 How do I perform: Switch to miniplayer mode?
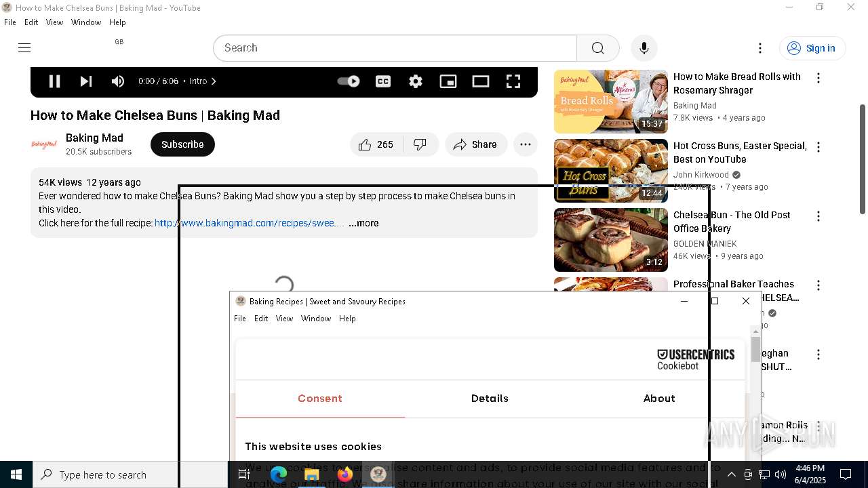pos(448,81)
